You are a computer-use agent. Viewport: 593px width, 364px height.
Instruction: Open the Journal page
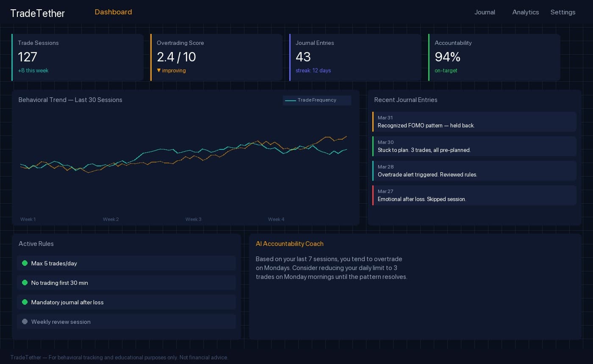coord(485,12)
